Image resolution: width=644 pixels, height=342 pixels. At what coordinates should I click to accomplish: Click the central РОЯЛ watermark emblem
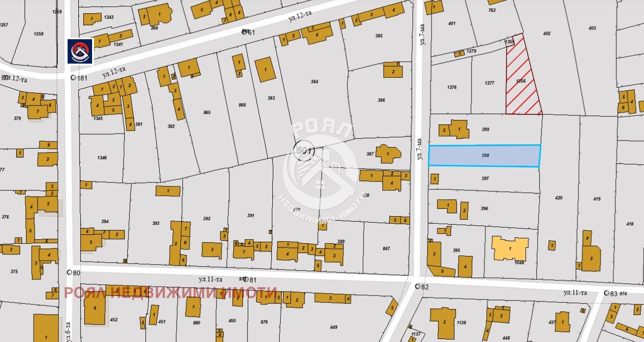click(x=321, y=169)
